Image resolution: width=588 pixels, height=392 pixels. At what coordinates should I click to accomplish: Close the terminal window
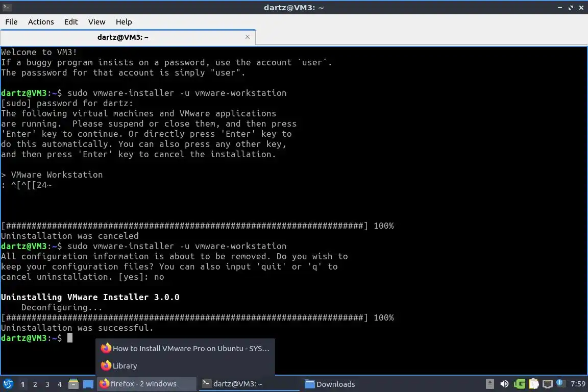[581, 8]
